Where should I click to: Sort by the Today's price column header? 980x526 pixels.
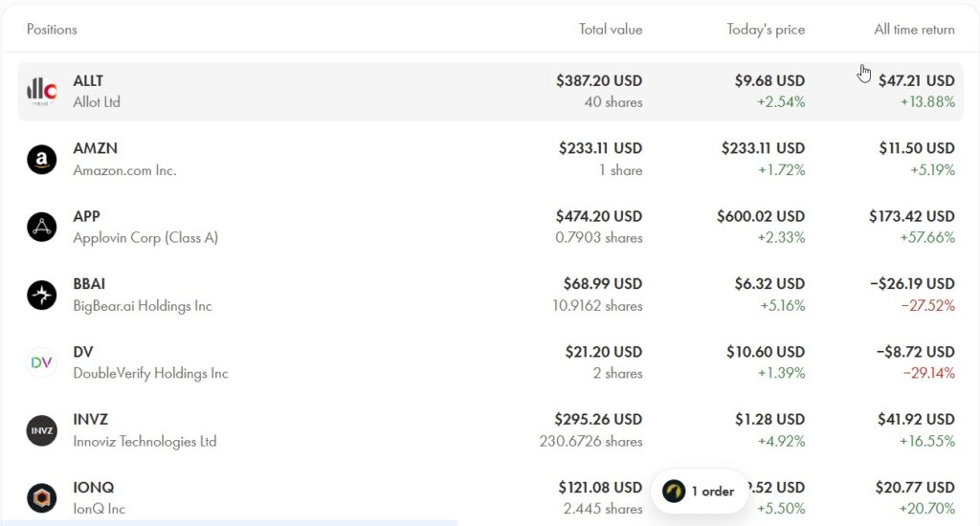766,30
